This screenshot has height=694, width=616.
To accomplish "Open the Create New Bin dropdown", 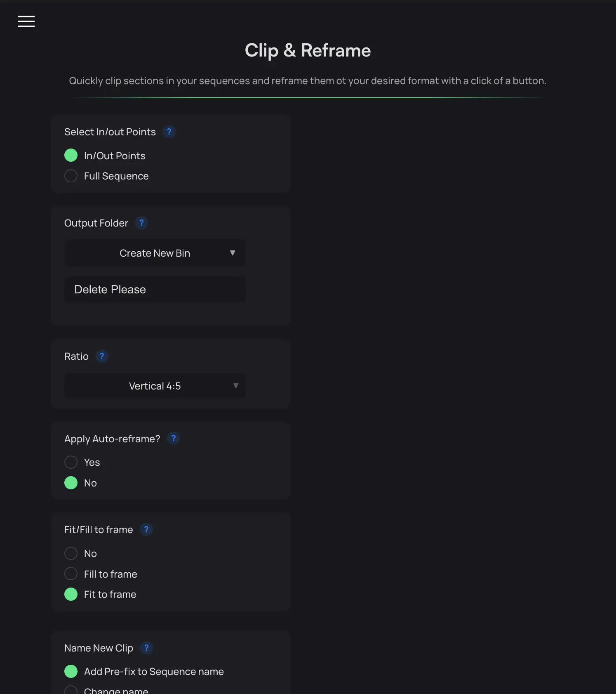I will pyautogui.click(x=155, y=253).
